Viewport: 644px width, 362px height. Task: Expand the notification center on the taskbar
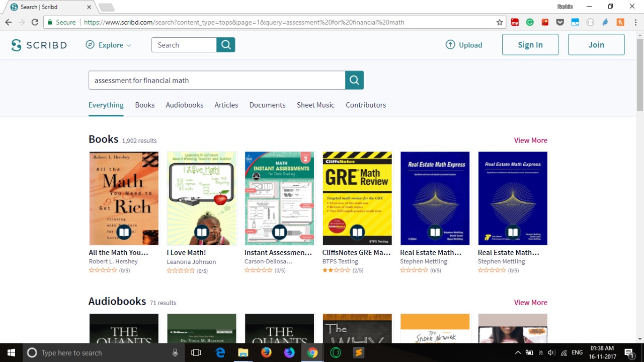(629, 352)
